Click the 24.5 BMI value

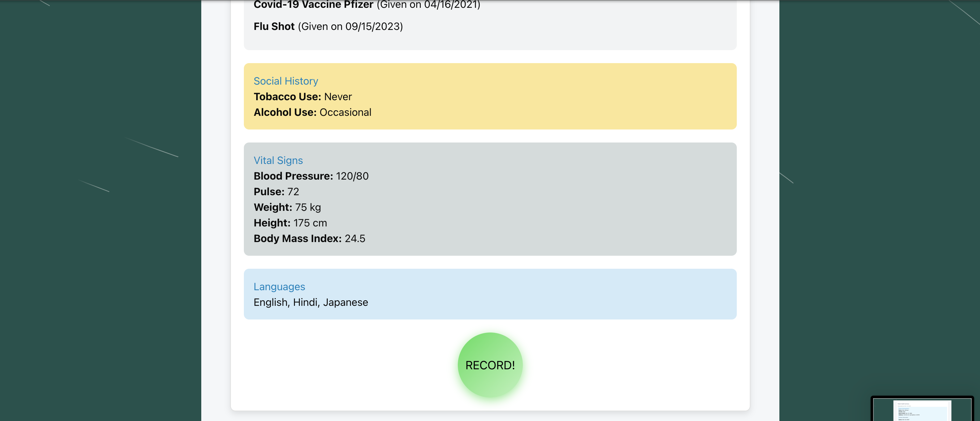pyautogui.click(x=354, y=238)
